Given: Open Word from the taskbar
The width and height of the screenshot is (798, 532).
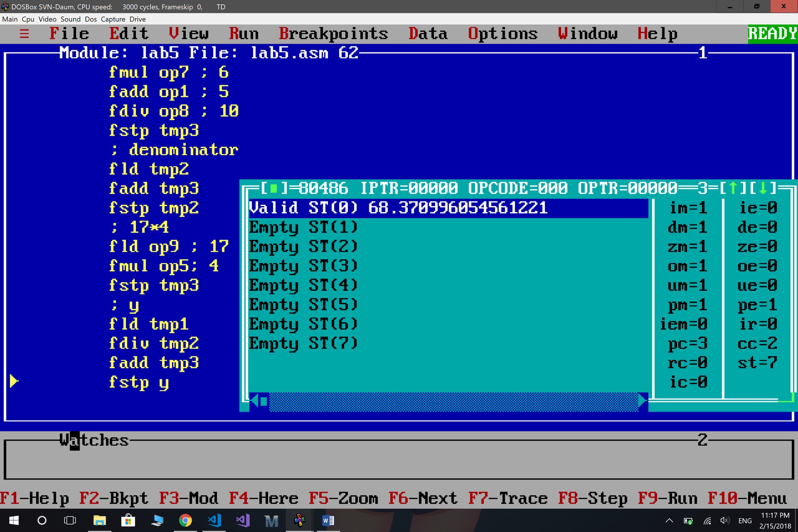Looking at the screenshot, I should (x=328, y=520).
